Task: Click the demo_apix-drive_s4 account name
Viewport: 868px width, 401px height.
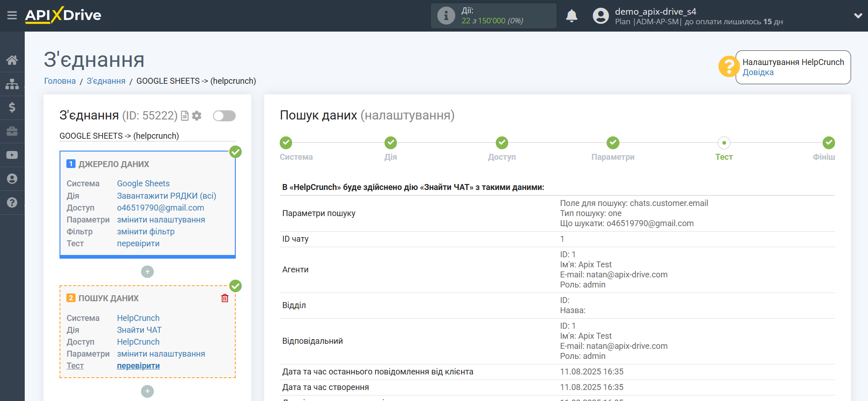Action: (656, 11)
